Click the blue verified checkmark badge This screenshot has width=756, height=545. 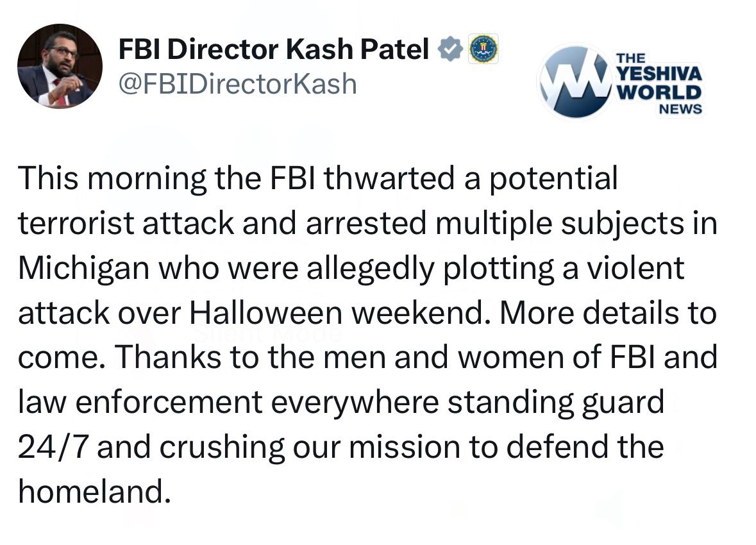point(451,49)
